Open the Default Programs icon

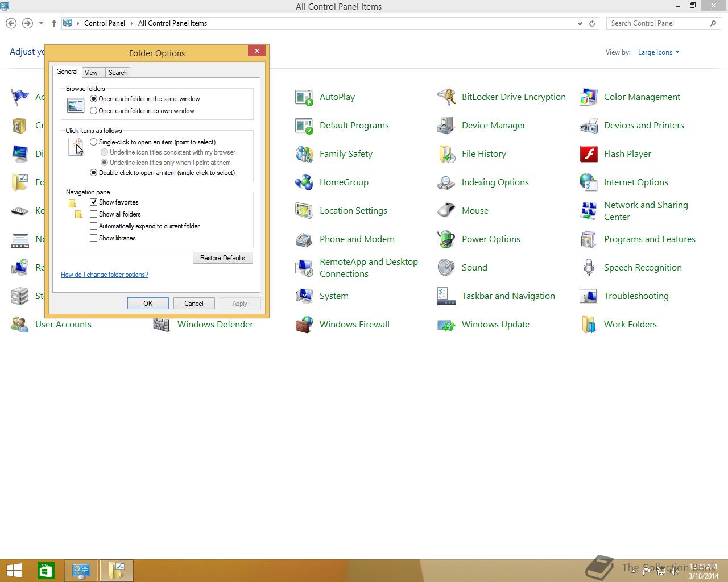coord(304,126)
